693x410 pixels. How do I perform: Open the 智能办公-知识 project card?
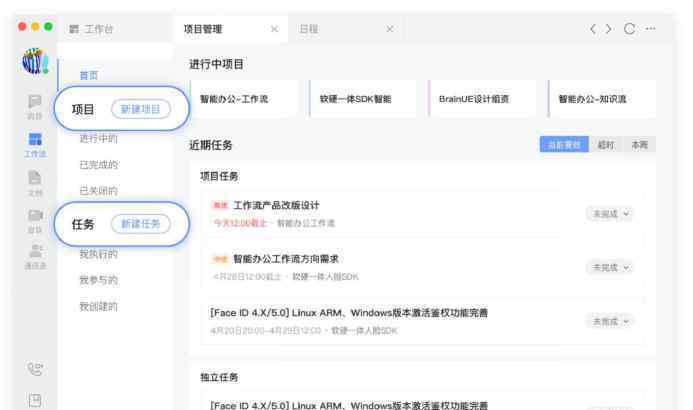602,99
